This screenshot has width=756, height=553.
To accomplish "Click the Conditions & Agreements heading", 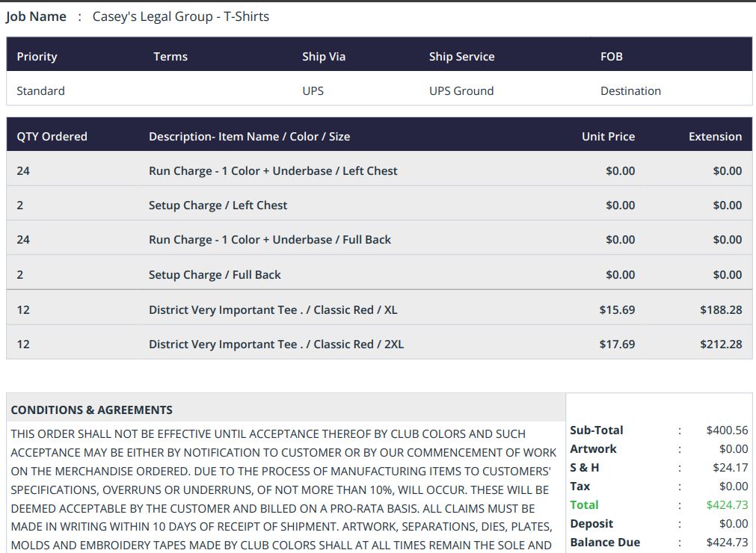I will pos(91,410).
